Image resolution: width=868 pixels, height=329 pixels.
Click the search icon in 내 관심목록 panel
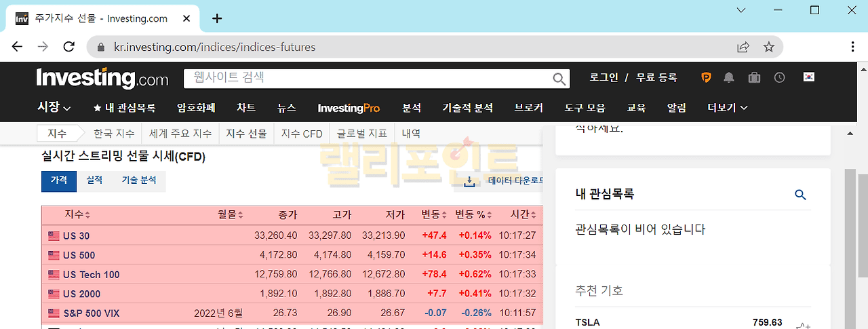tap(800, 195)
